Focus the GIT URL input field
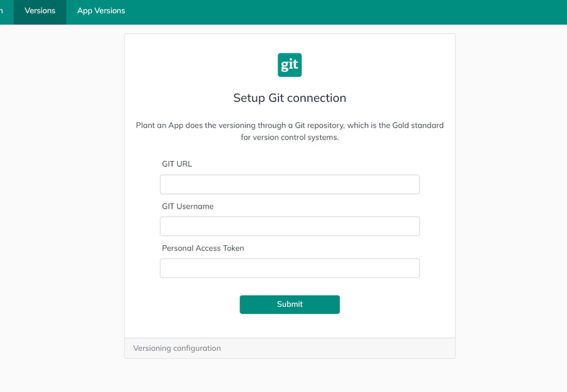The width and height of the screenshot is (567, 392). click(x=290, y=184)
